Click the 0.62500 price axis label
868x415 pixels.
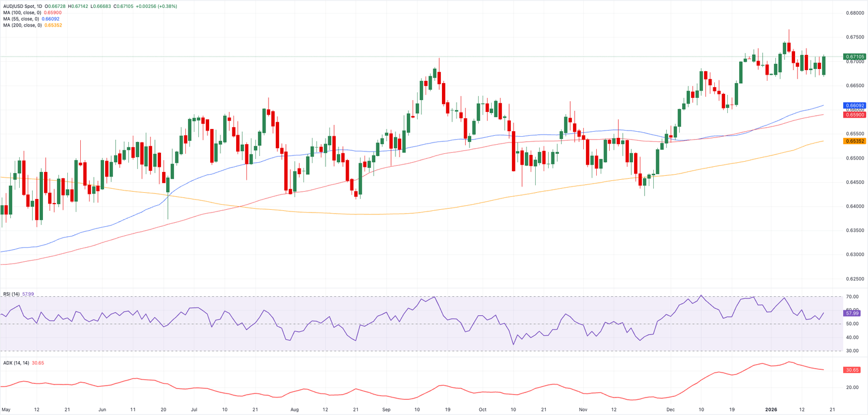856,279
